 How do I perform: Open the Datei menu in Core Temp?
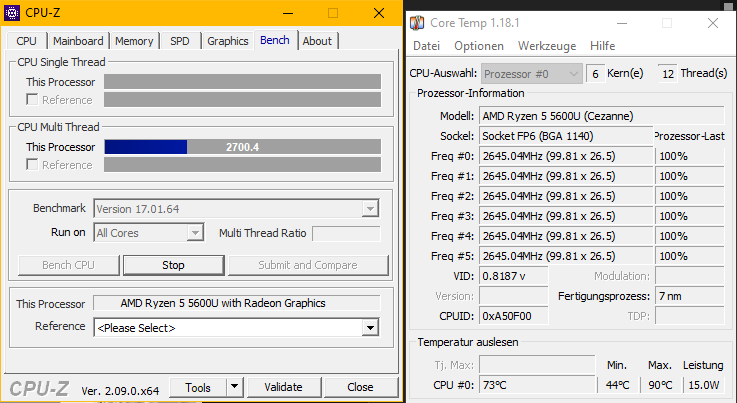(426, 46)
